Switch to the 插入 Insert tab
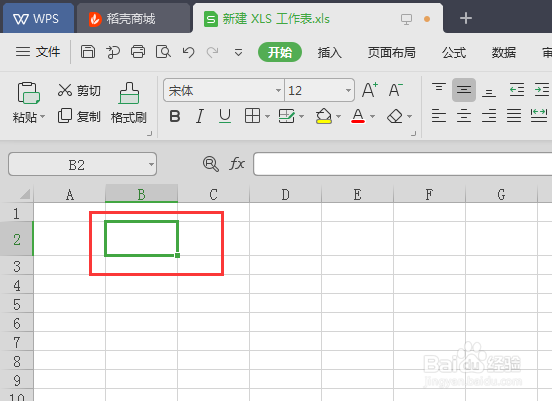552x401 pixels. coord(330,52)
